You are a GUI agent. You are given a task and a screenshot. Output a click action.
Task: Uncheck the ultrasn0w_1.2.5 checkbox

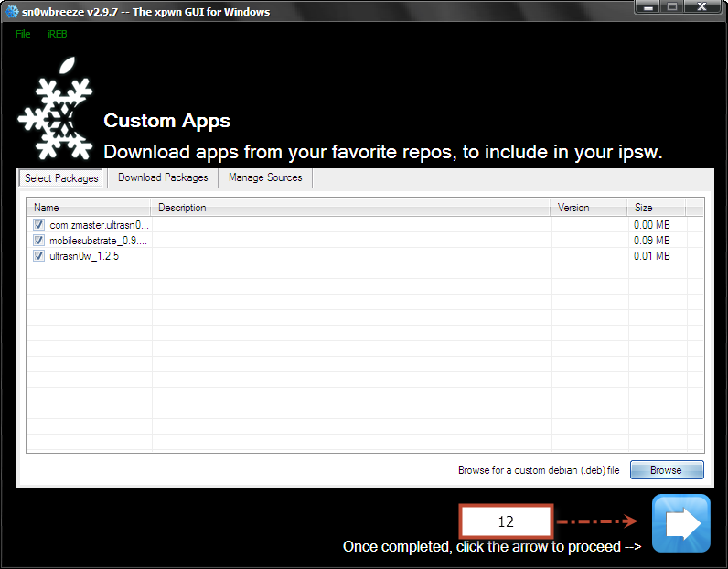tap(39, 256)
